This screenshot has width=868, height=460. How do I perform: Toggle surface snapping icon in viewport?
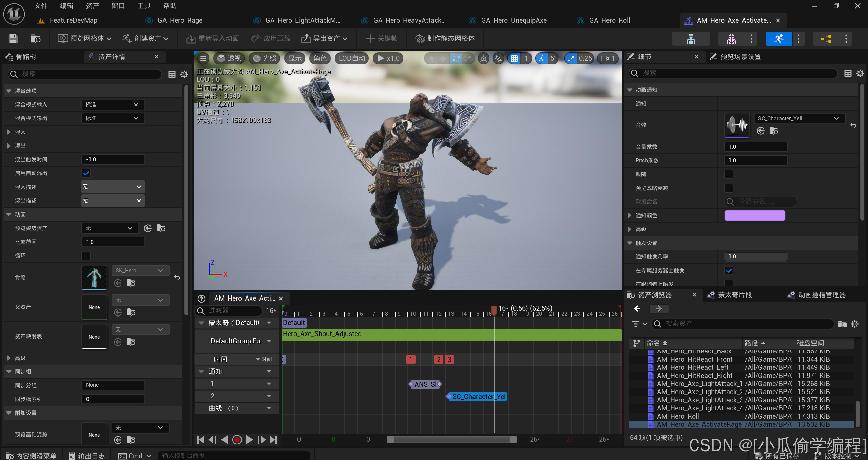pos(498,58)
